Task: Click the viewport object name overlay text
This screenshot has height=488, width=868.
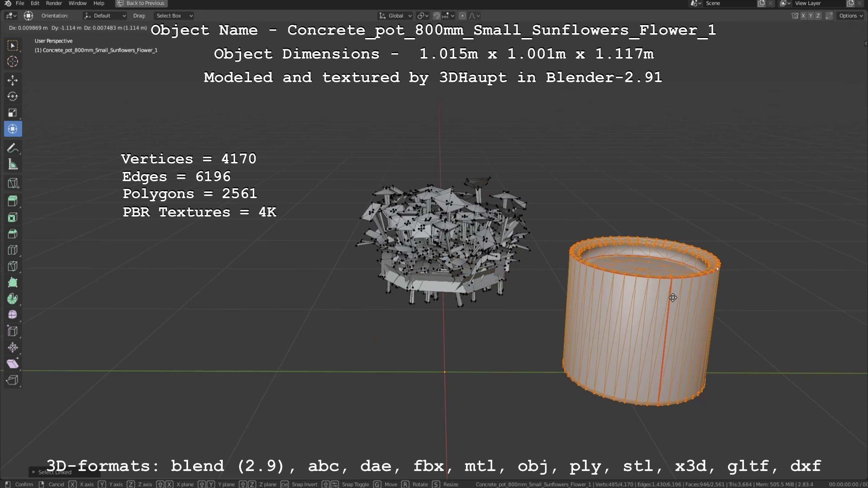Action: (x=96, y=50)
